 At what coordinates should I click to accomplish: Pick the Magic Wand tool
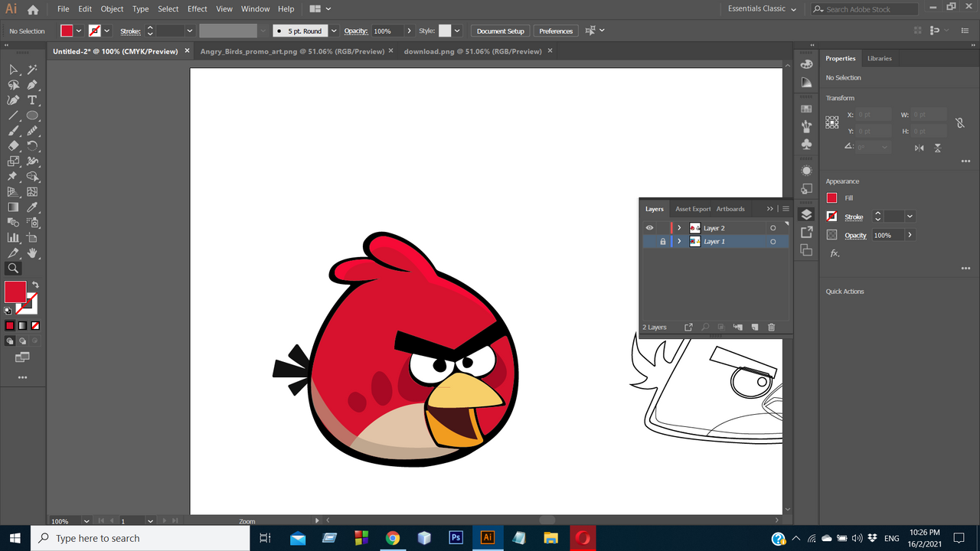(x=32, y=70)
